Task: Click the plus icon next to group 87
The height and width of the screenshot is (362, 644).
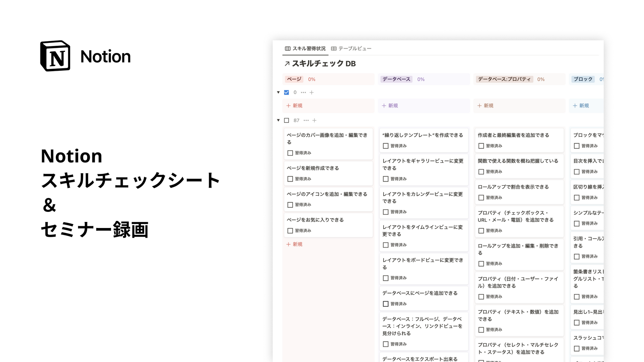Action: [x=314, y=120]
